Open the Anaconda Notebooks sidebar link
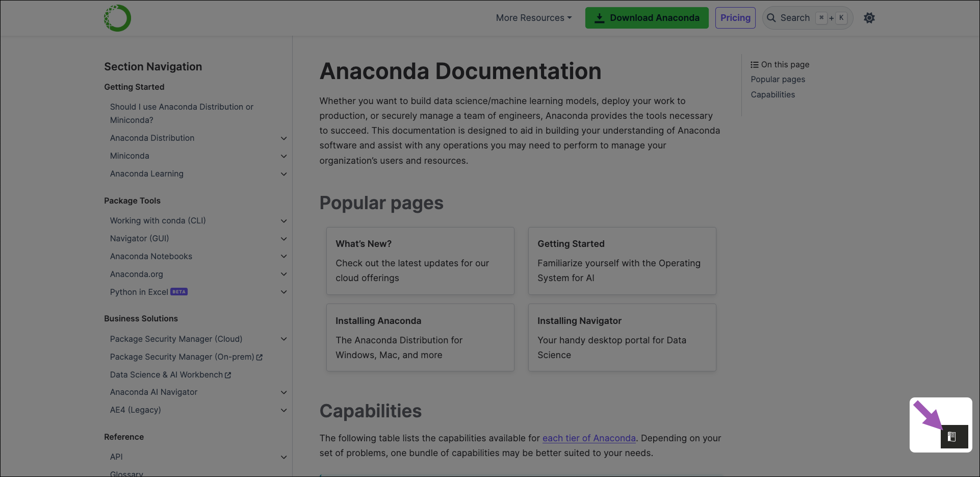980x477 pixels. 151,256
